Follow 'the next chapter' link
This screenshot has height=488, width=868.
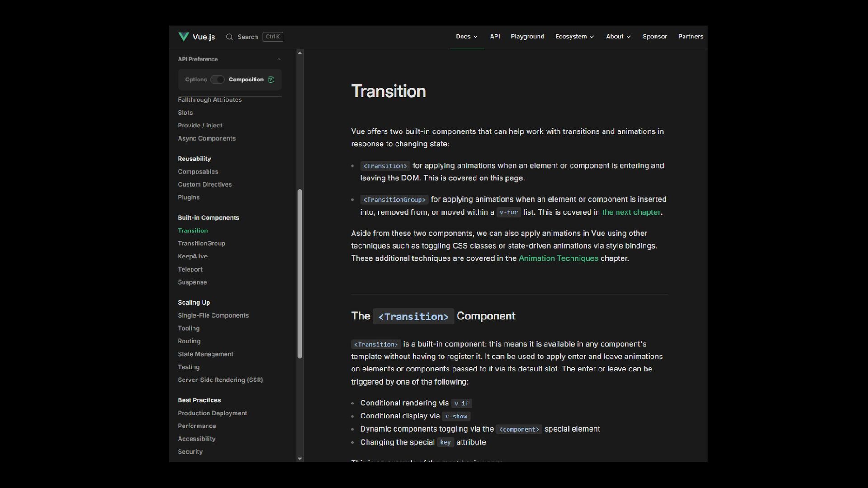(631, 212)
